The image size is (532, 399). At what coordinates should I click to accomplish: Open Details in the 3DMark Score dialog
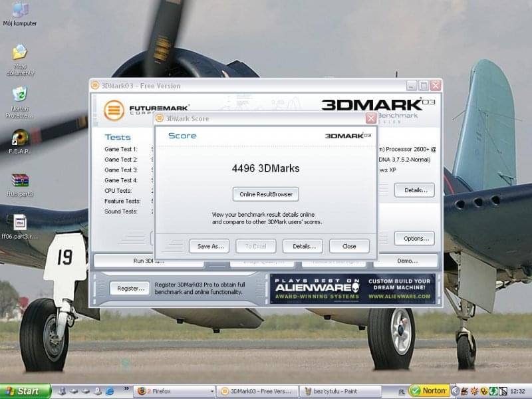tap(303, 246)
